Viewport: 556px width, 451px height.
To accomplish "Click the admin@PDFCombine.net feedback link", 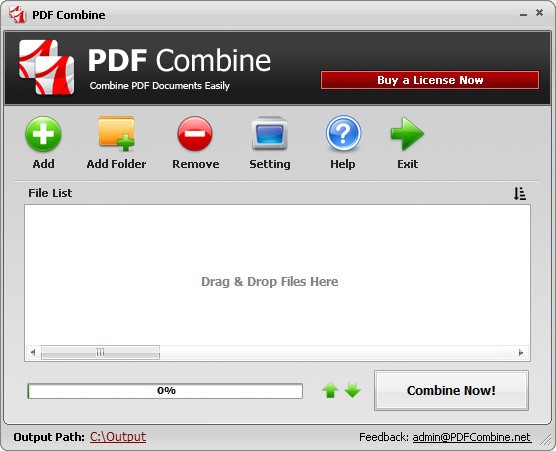I will pos(472,437).
